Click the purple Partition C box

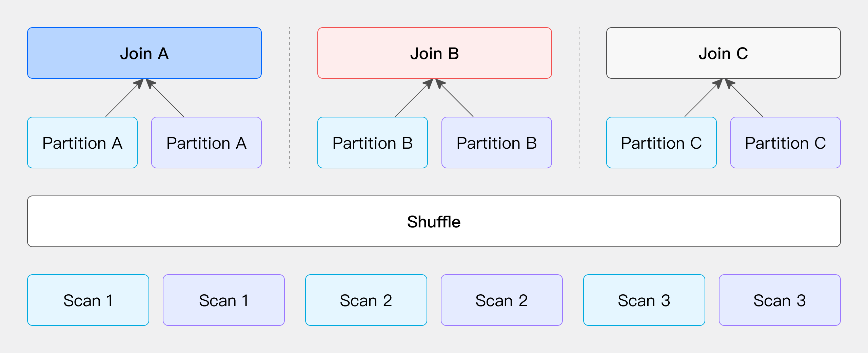(x=785, y=143)
